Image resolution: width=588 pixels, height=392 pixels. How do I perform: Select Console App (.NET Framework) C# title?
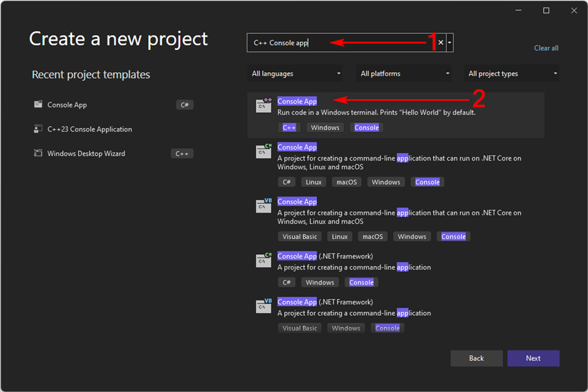[x=325, y=256]
